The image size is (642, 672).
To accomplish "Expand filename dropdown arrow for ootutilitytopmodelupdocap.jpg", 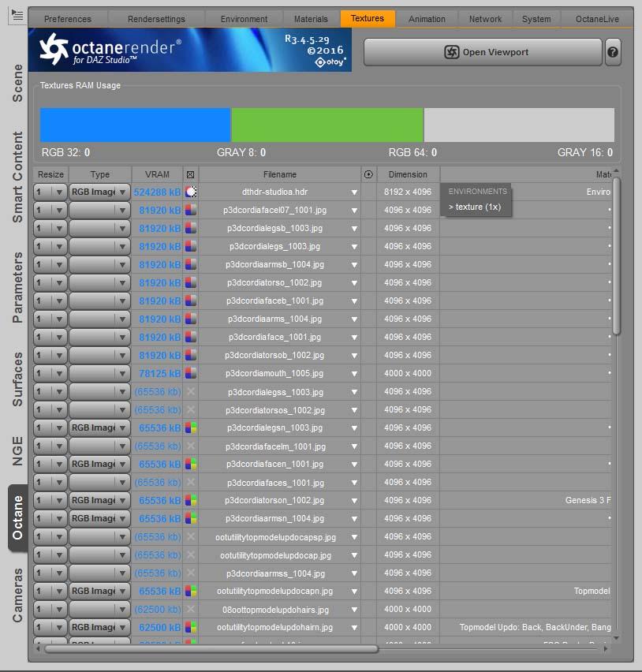I will (x=354, y=555).
